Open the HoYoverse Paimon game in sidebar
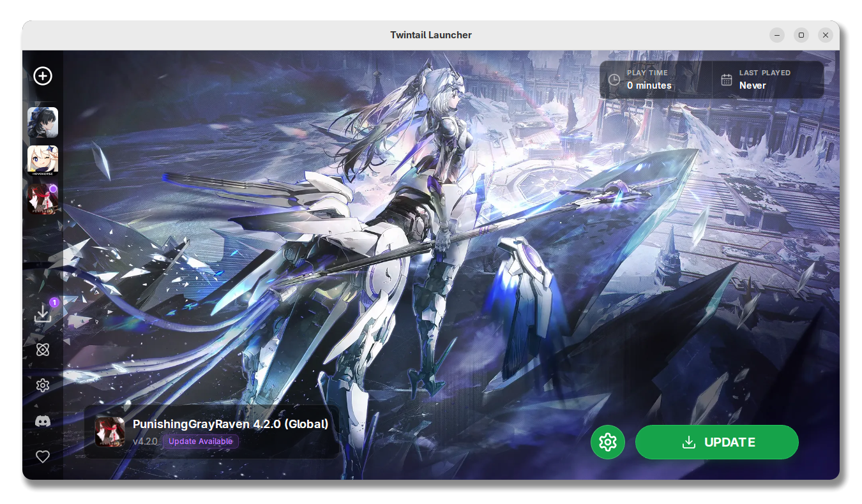 pyautogui.click(x=43, y=161)
